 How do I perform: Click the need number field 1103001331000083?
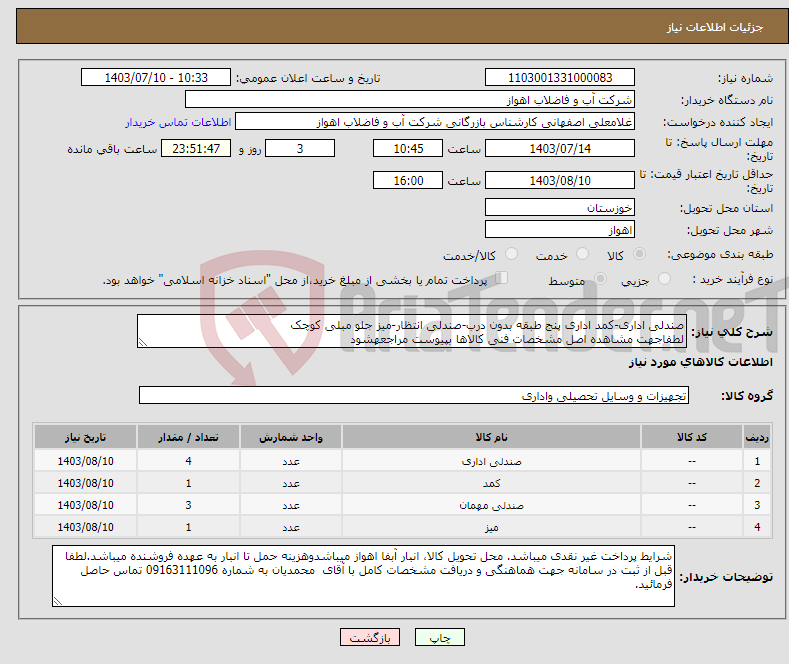(x=560, y=77)
